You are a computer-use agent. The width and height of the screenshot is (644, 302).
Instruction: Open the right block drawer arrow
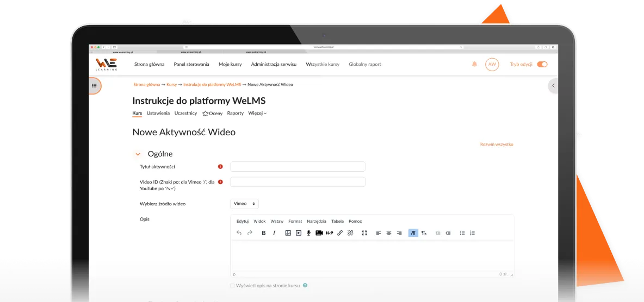(x=553, y=86)
